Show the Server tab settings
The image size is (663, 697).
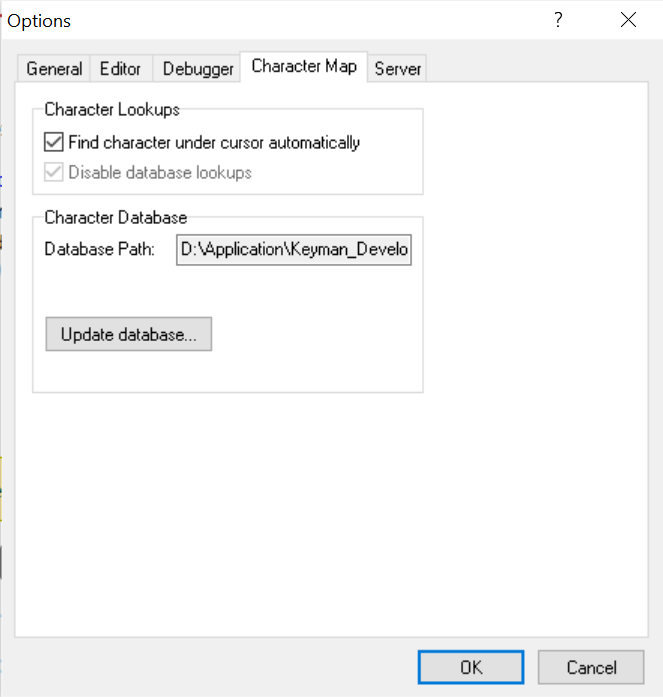coord(397,68)
